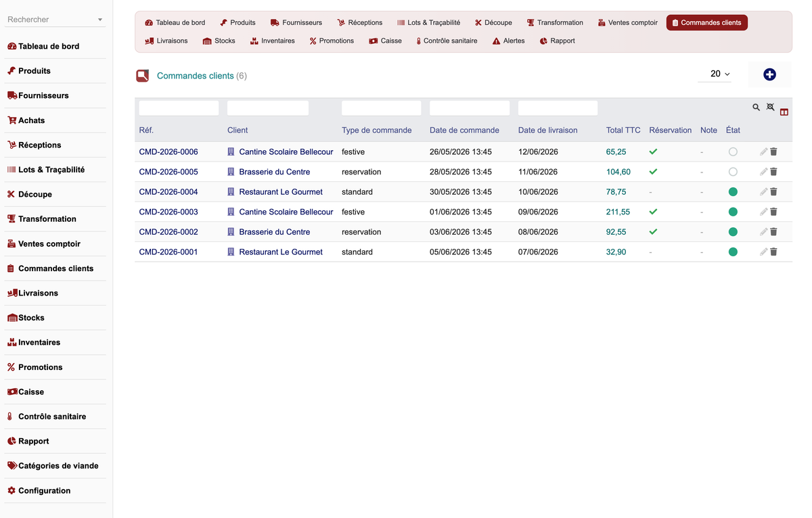The height and width of the screenshot is (518, 812).
Task: Click the Type de commande filter field
Action: pos(382,108)
